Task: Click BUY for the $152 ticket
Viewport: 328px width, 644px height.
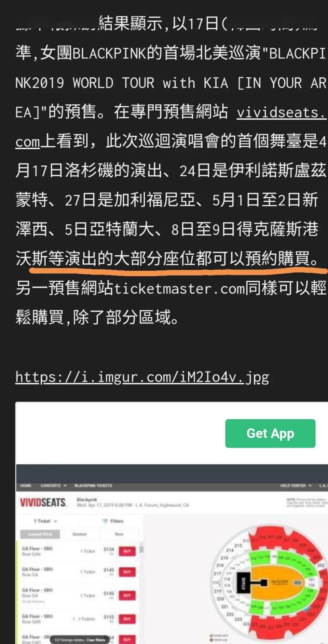Action: [x=127, y=619]
